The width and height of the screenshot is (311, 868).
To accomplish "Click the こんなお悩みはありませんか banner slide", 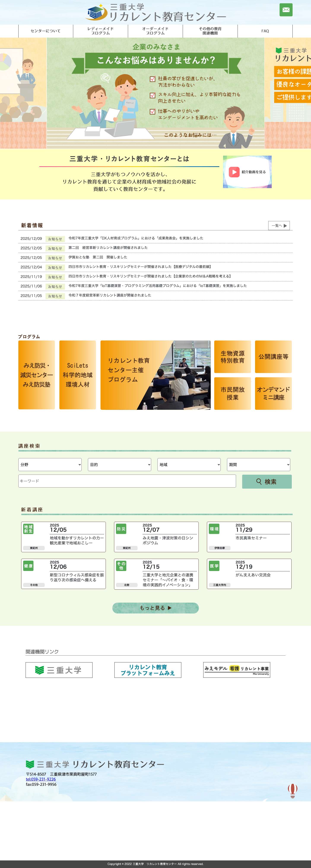I will tap(155, 93).
